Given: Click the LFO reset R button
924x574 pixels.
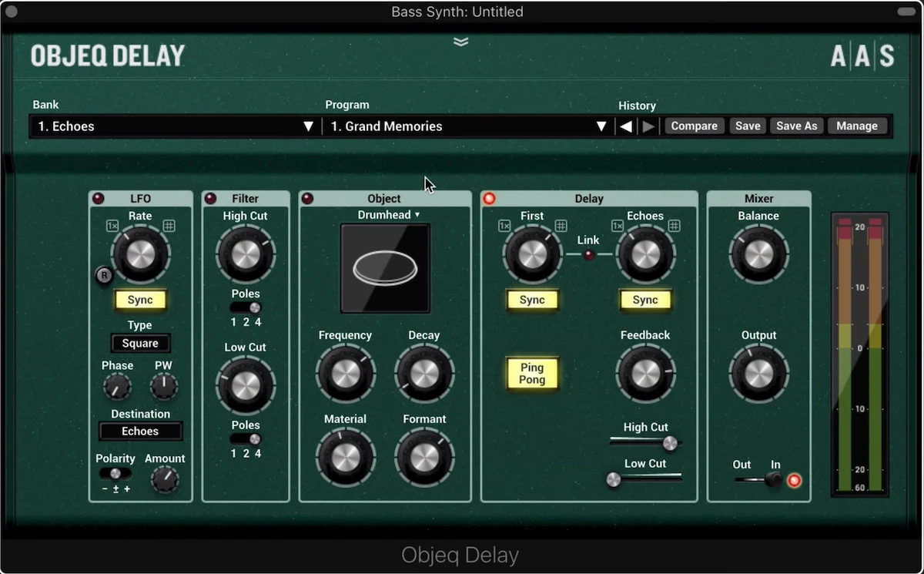Looking at the screenshot, I should [x=103, y=275].
